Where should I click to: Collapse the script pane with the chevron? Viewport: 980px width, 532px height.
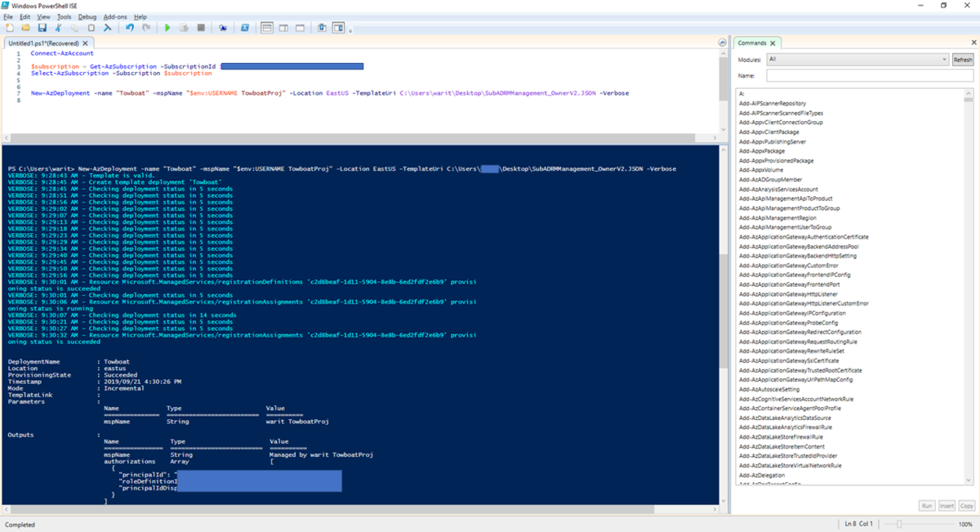[722, 42]
